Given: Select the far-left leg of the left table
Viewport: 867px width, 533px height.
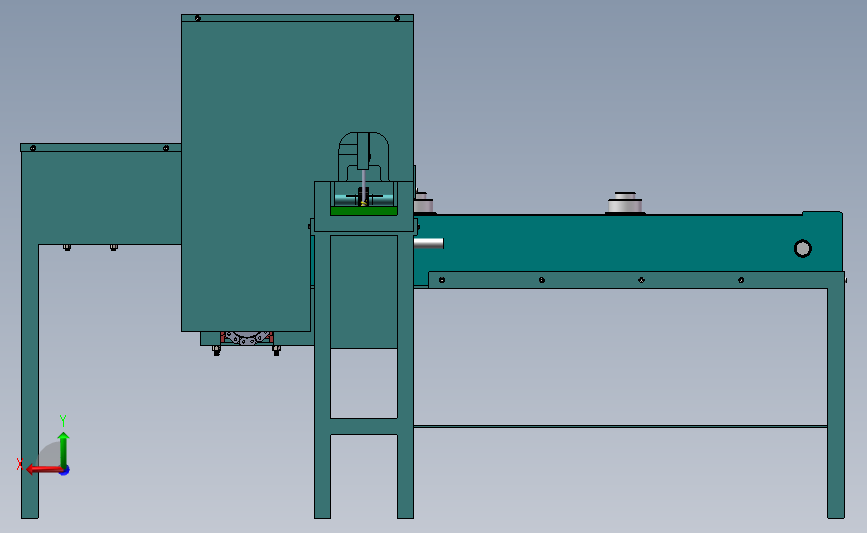Looking at the screenshot, I should coord(30,382).
